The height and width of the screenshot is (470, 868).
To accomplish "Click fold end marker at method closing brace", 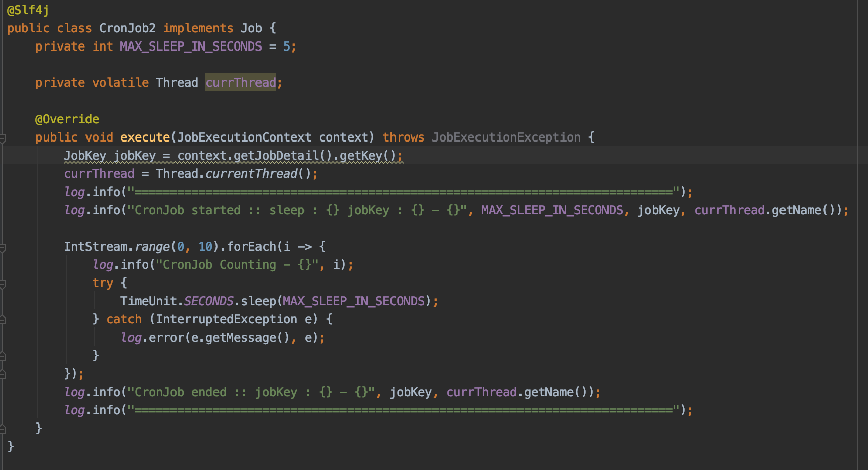I will 3,429.
